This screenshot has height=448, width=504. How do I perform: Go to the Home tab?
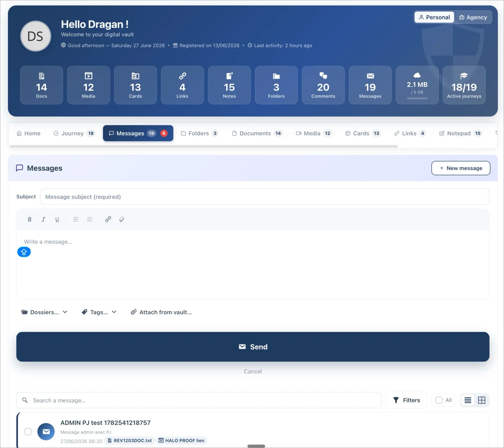click(28, 133)
